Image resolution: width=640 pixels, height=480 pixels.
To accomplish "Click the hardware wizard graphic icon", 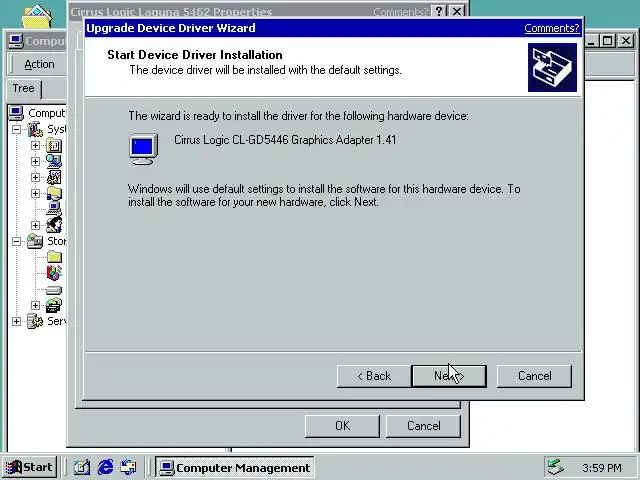I will 552,67.
